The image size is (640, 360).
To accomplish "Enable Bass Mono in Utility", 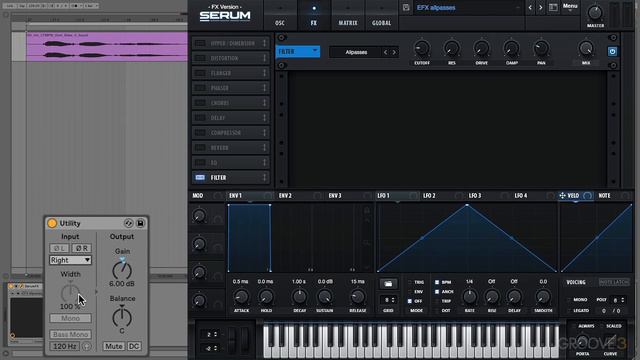I will click(x=71, y=334).
